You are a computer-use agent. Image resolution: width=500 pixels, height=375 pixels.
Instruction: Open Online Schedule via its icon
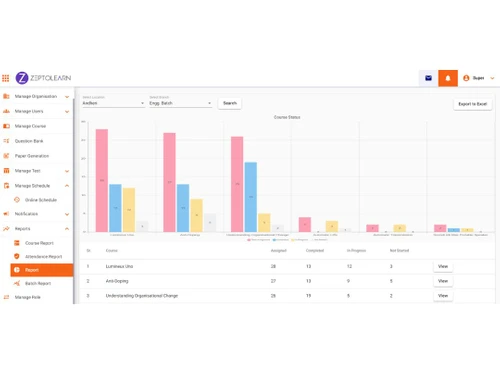tap(17, 200)
